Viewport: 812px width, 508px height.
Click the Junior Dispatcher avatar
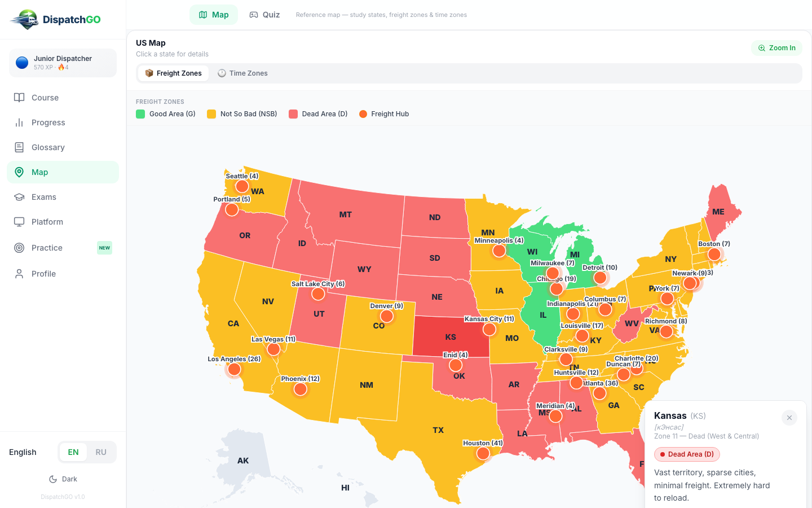pos(22,63)
